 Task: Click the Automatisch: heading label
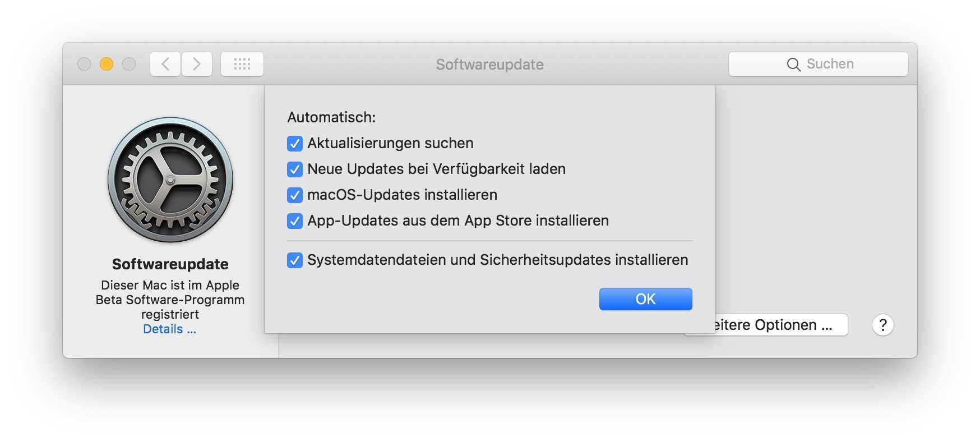pos(331,117)
